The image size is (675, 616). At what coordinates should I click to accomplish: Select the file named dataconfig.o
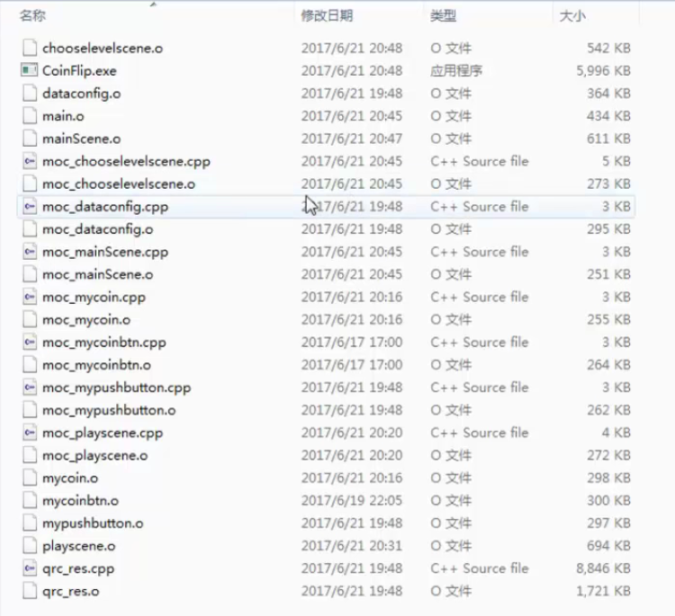pyautogui.click(x=81, y=94)
